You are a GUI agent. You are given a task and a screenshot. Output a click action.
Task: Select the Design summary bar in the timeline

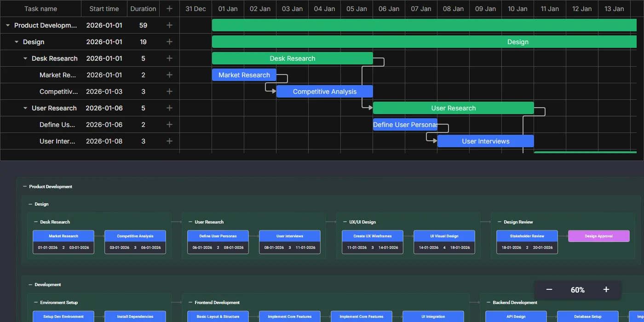(425, 42)
